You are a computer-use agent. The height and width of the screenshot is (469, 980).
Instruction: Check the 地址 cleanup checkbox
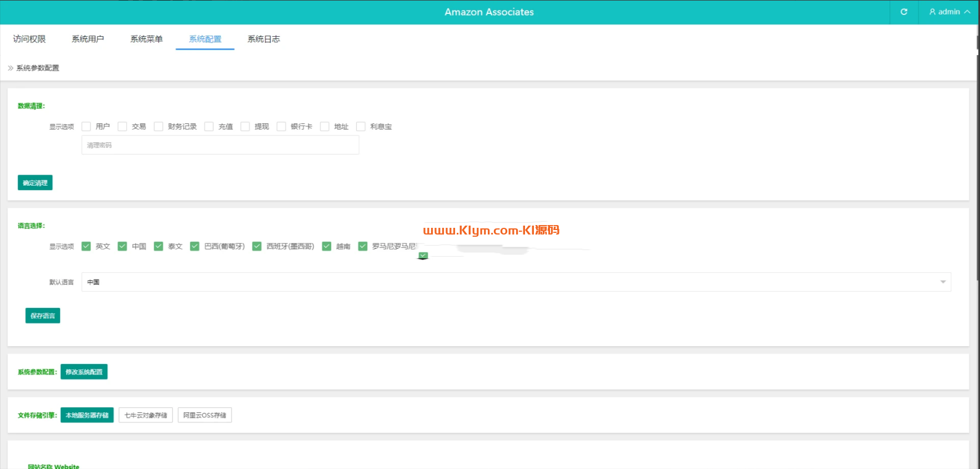tap(324, 127)
